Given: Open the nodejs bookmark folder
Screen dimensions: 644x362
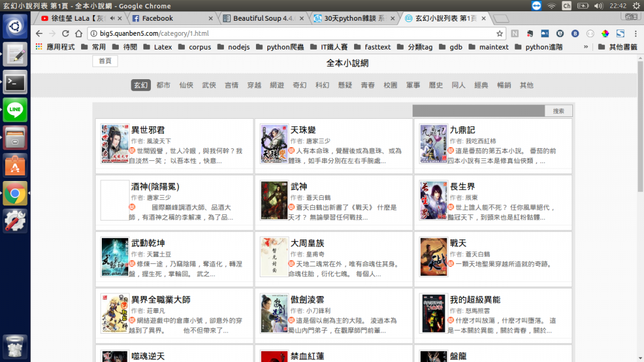Looking at the screenshot, I should [x=233, y=47].
